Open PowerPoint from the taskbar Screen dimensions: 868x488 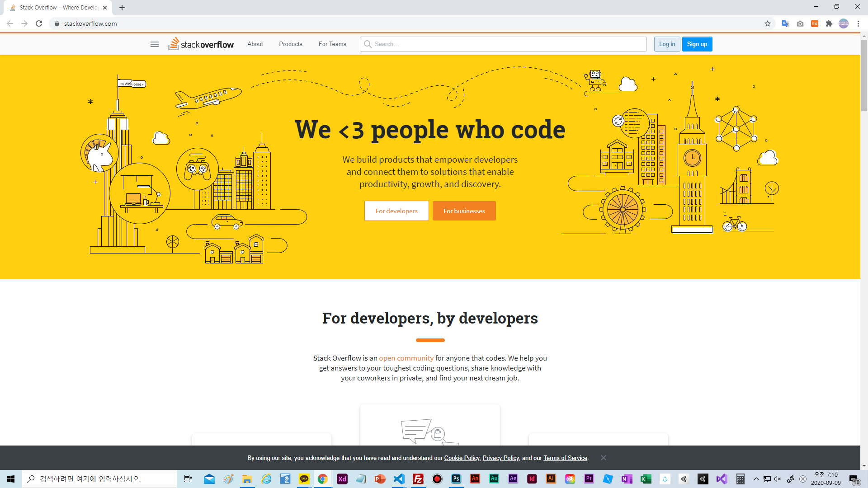click(x=380, y=479)
